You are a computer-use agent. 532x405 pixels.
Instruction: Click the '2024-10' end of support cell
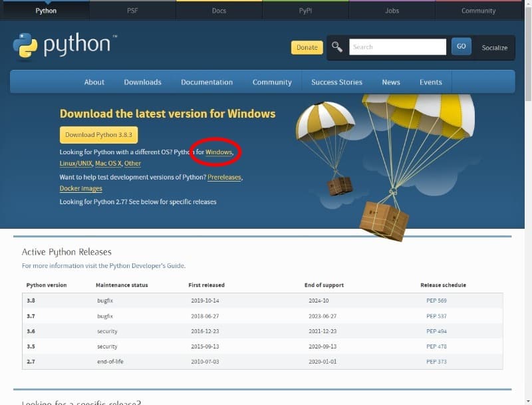tap(319, 301)
